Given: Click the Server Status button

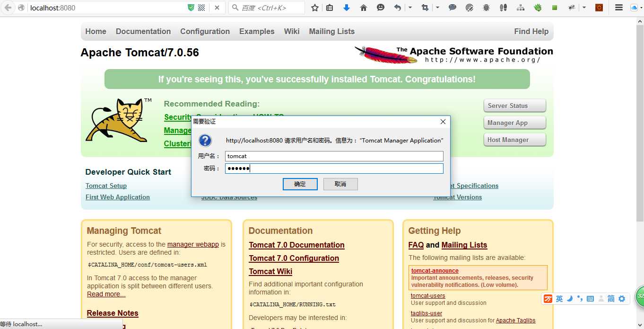Looking at the screenshot, I should coord(514,106).
